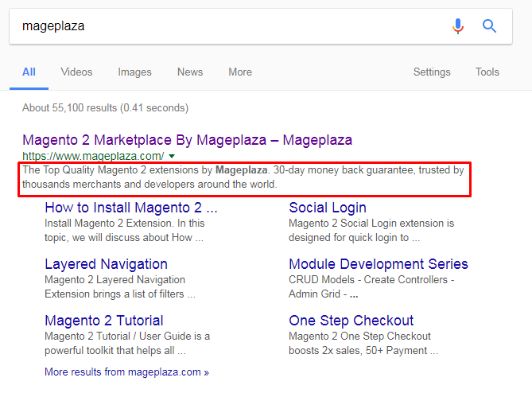Click the https://www.mageplaza.com/ URL text
Screen dimensions: 532x393
point(93,156)
